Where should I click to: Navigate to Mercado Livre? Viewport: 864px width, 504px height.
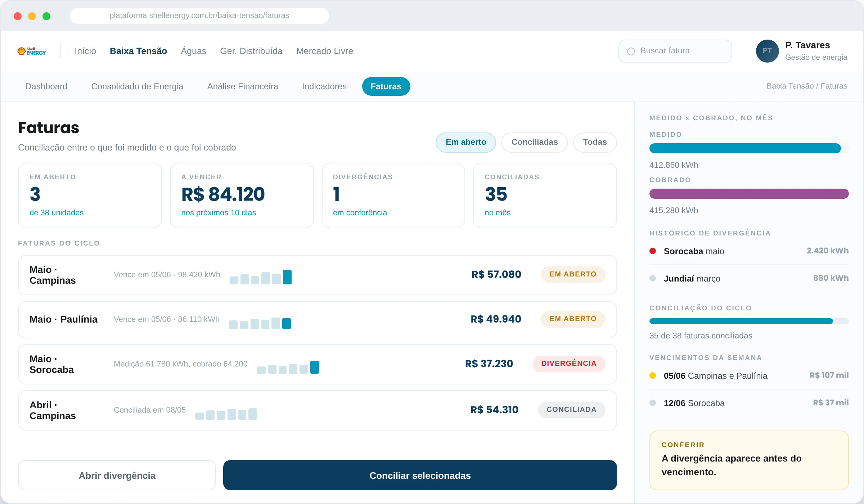tap(325, 51)
